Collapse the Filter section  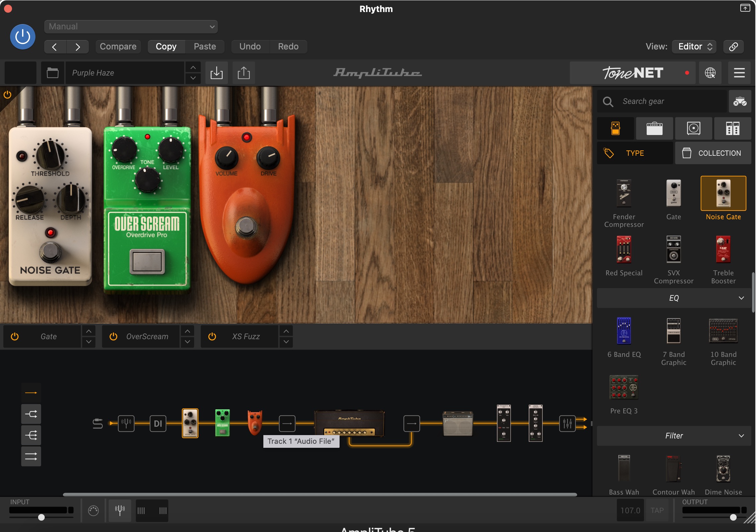(674, 436)
